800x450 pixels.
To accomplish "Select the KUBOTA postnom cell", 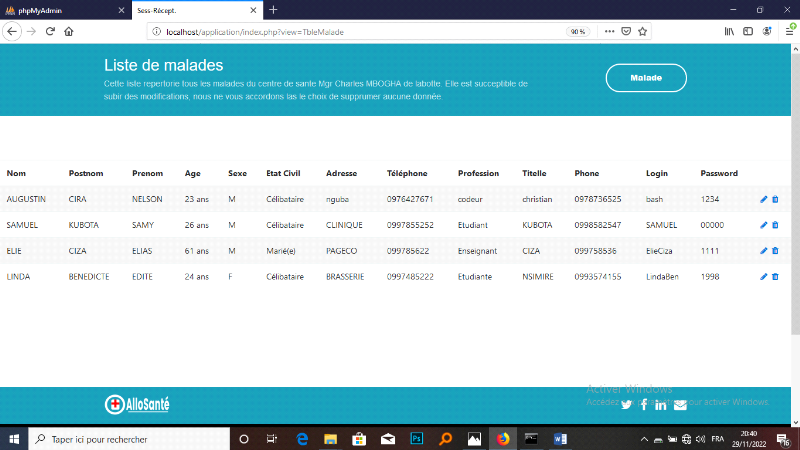I will point(84,225).
